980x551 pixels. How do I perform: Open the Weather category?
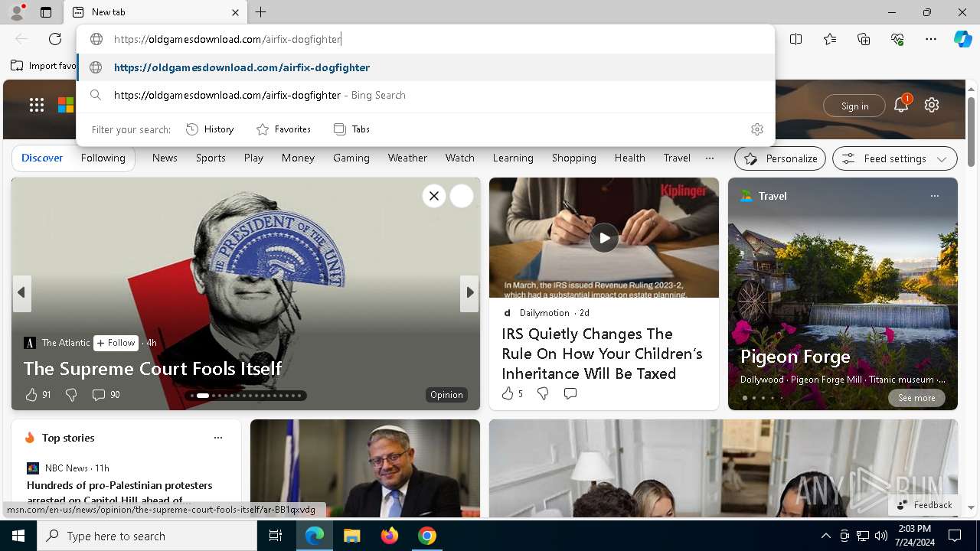coord(407,158)
